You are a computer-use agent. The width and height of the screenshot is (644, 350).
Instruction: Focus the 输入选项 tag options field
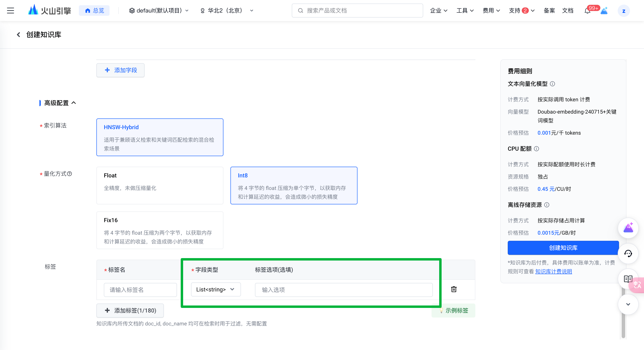click(344, 290)
